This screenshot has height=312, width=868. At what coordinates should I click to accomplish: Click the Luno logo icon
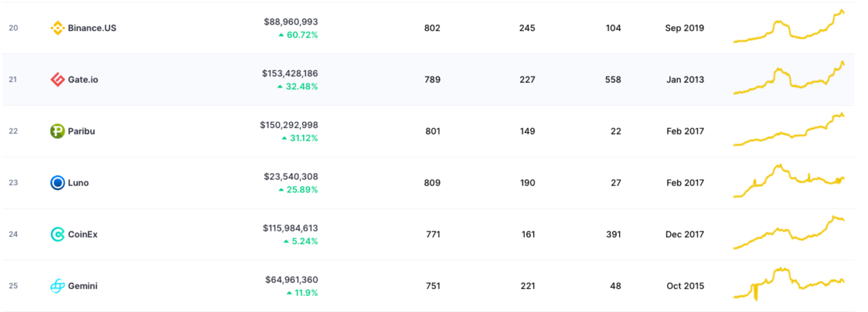[57, 183]
